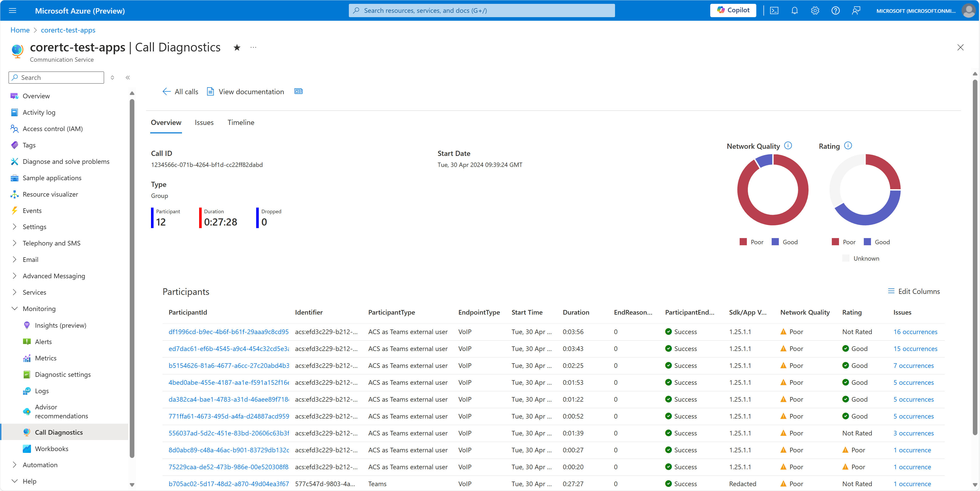This screenshot has height=491, width=980.
Task: Click the Rating info icon
Action: click(x=849, y=145)
